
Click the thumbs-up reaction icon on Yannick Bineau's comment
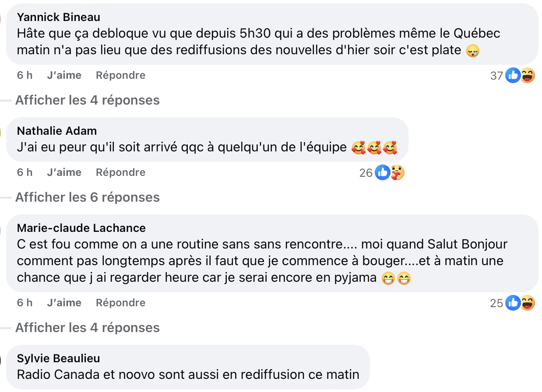513,75
